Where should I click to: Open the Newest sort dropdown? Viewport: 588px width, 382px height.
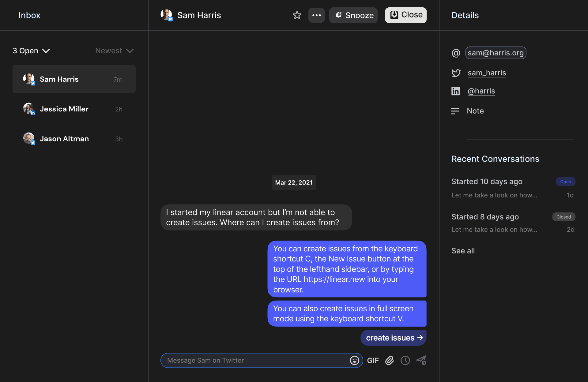click(114, 51)
